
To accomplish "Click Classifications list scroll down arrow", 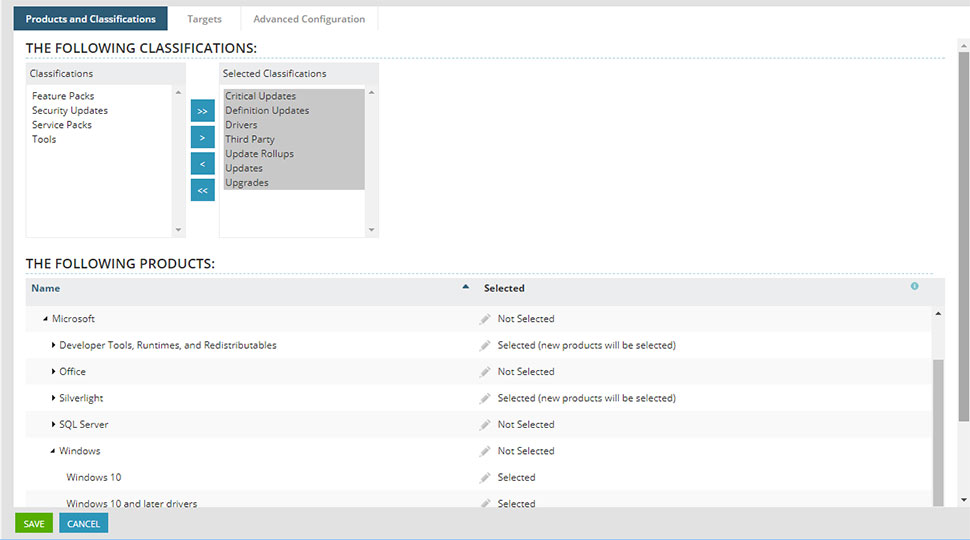I will 178,230.
